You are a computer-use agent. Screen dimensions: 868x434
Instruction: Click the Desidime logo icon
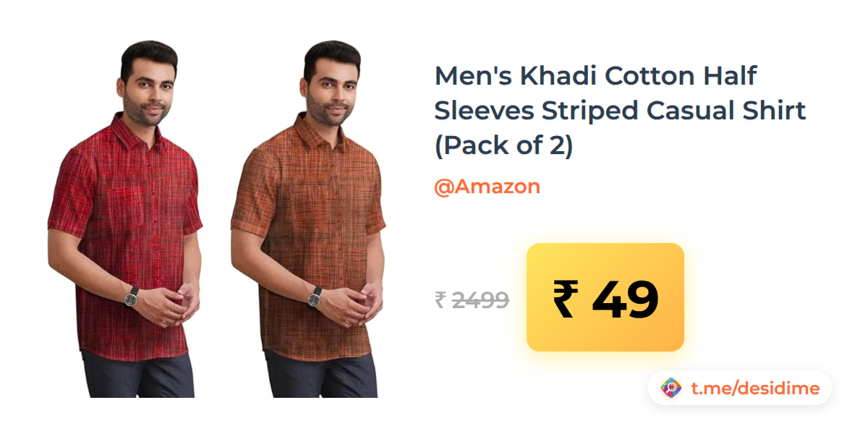tap(671, 388)
